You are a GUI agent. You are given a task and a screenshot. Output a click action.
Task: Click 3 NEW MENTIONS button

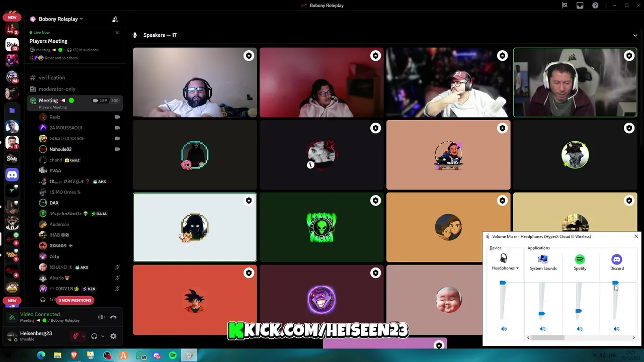(75, 300)
